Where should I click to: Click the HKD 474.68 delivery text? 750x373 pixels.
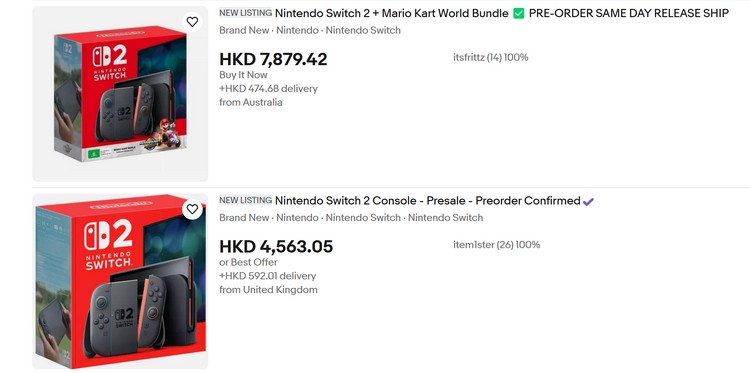coord(268,88)
